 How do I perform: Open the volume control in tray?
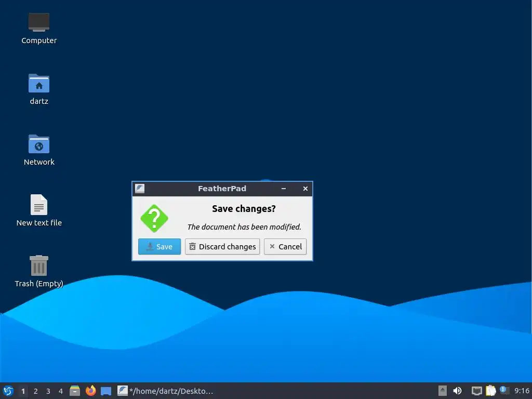pyautogui.click(x=457, y=391)
